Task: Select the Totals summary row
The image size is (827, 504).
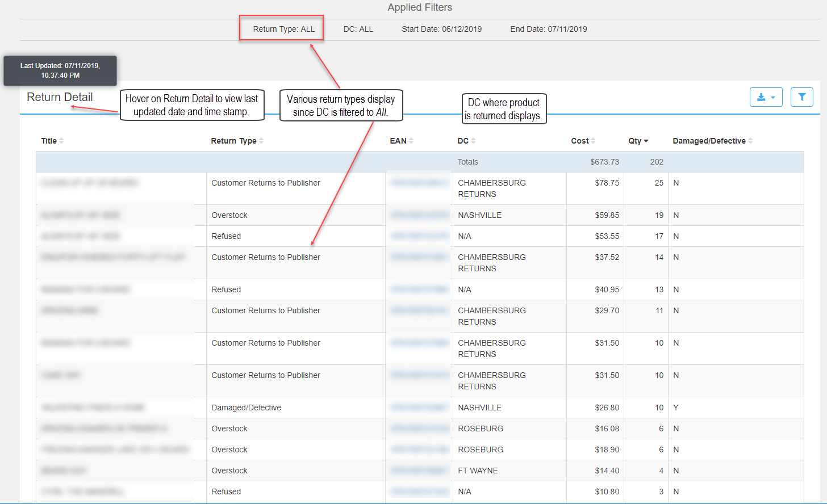Action: [467, 162]
